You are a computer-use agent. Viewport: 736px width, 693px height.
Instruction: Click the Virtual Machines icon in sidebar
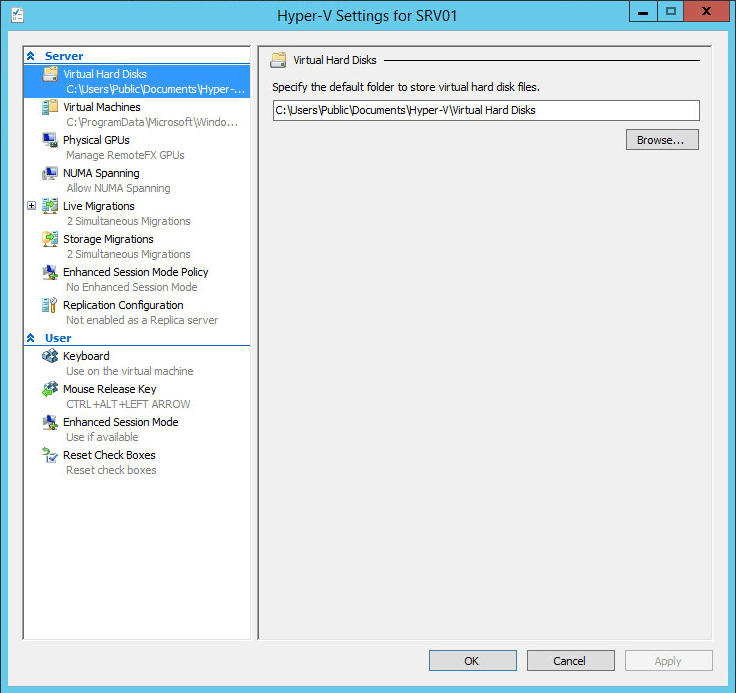coord(50,107)
